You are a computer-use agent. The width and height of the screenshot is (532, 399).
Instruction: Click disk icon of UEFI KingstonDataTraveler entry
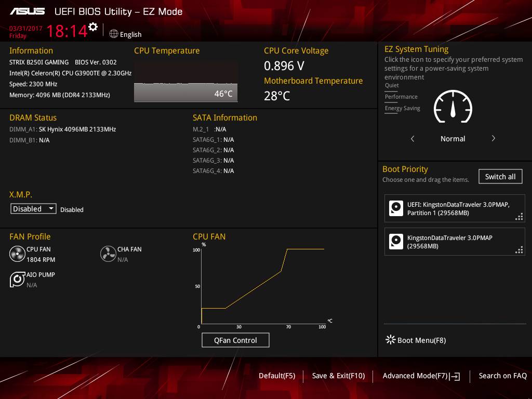point(396,208)
